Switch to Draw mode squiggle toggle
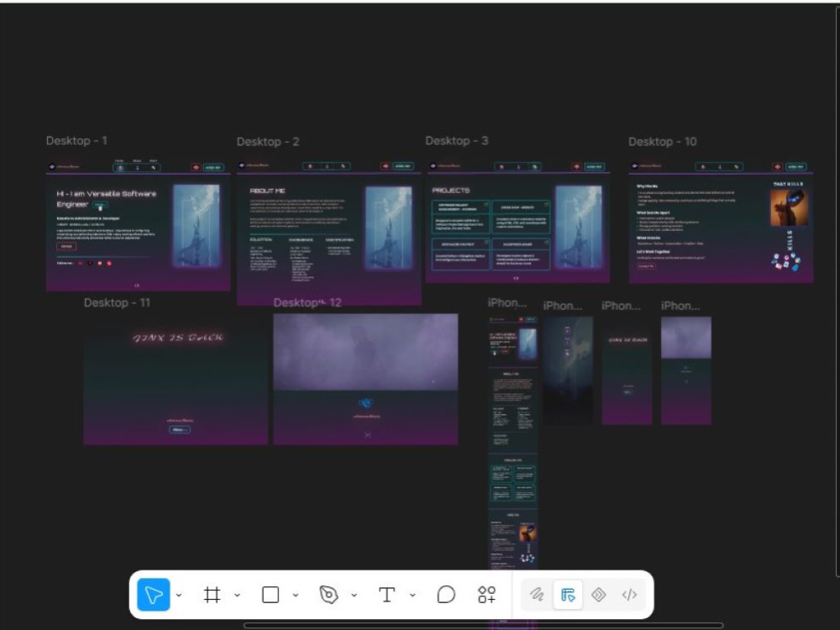The image size is (840, 630). (537, 595)
